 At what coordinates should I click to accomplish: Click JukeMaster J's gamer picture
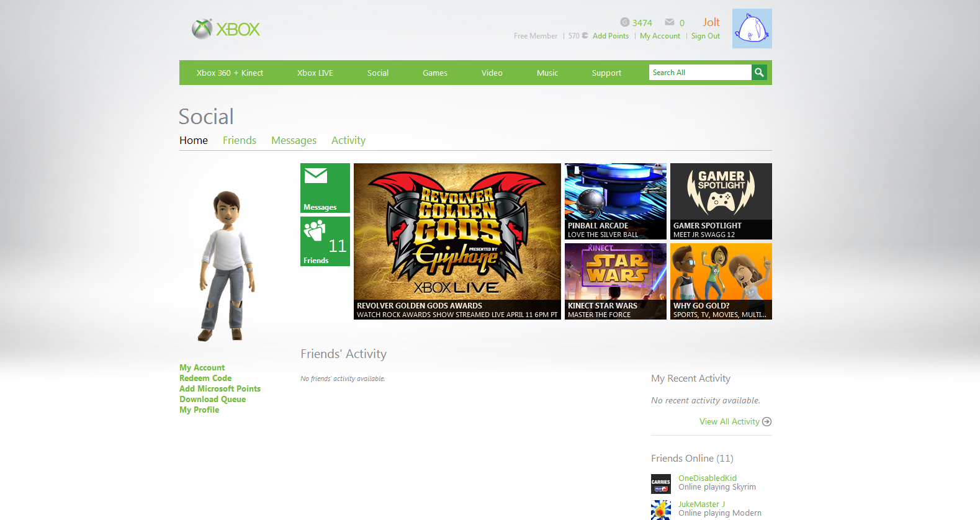click(x=661, y=510)
